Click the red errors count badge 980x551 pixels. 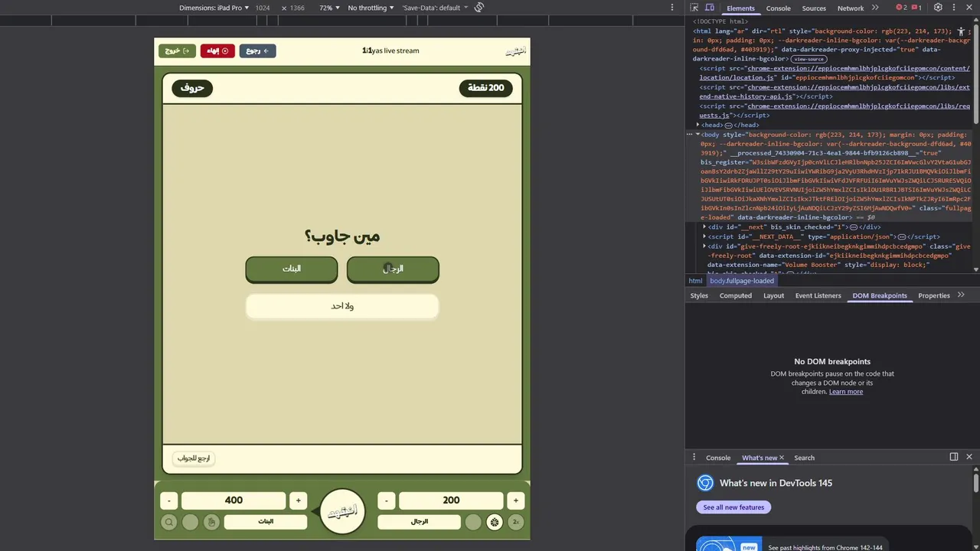(901, 8)
